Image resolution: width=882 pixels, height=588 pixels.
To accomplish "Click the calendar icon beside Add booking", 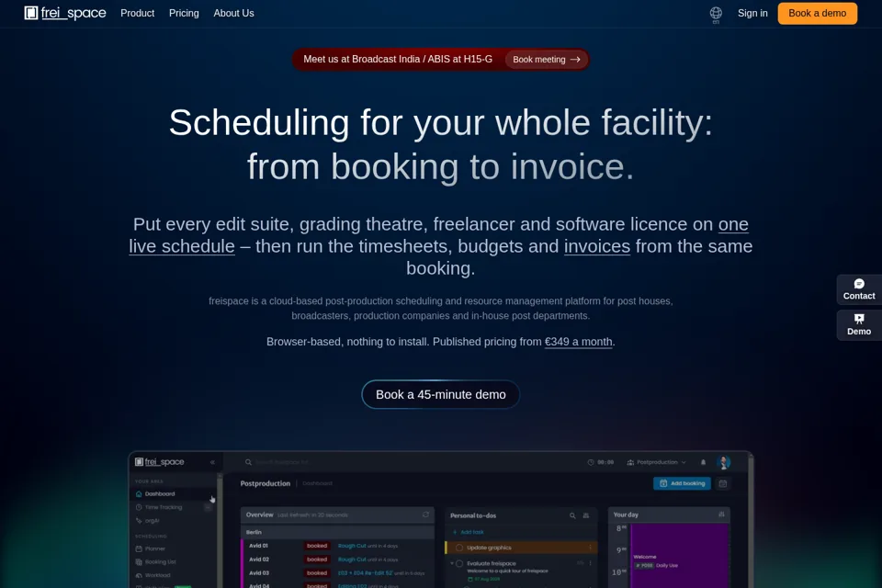I will 723,483.
